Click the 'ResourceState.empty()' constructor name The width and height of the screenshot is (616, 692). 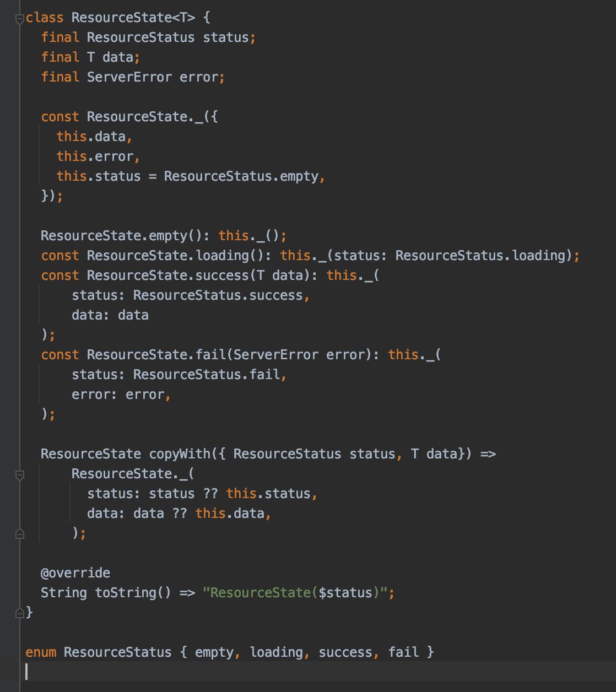pyautogui.click(x=126, y=236)
